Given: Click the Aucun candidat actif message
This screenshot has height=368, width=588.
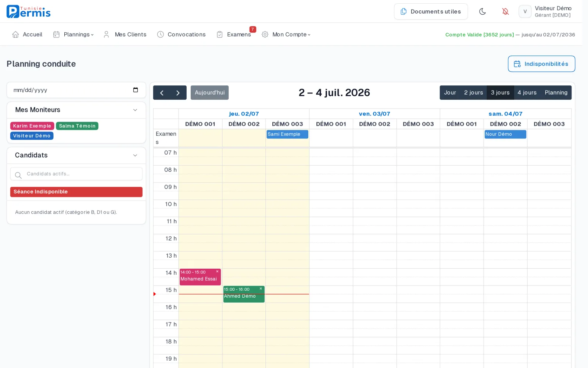Looking at the screenshot, I should tap(66, 212).
